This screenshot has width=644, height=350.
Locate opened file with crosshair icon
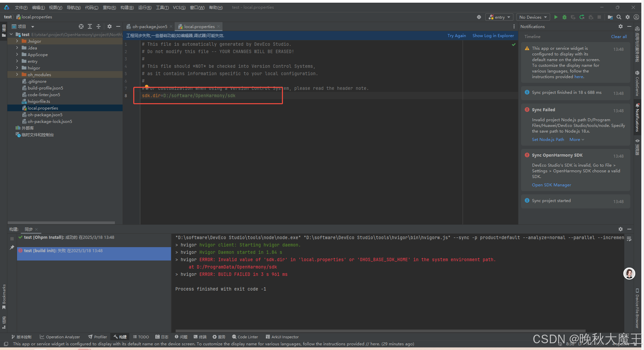(x=81, y=26)
